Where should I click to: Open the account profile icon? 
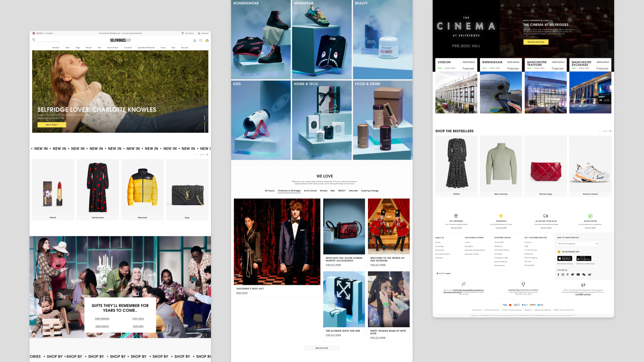coord(195,41)
